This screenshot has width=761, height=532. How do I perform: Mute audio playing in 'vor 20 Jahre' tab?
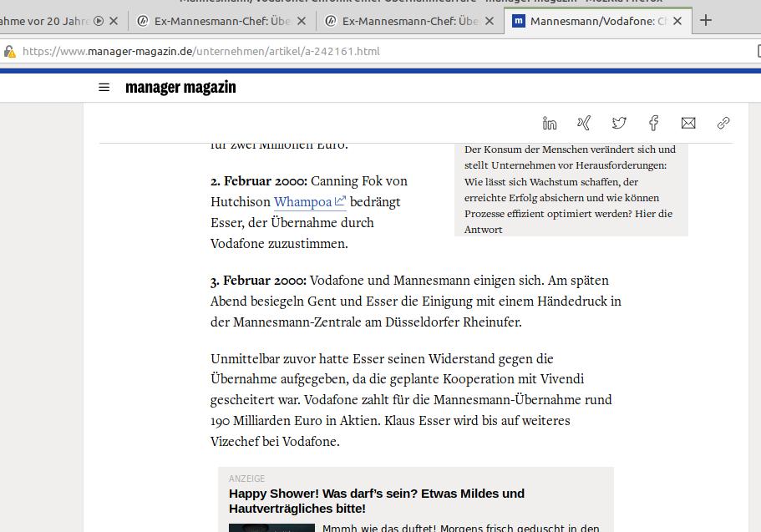pyautogui.click(x=99, y=21)
